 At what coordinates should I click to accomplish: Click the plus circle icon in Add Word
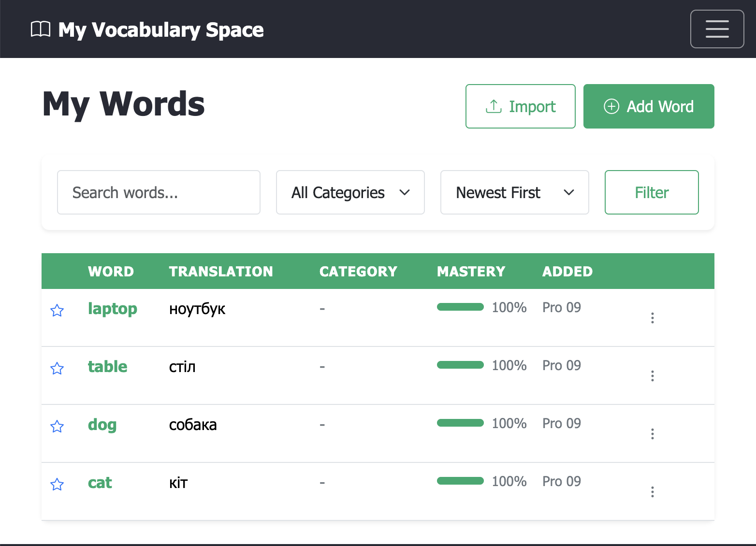611,106
